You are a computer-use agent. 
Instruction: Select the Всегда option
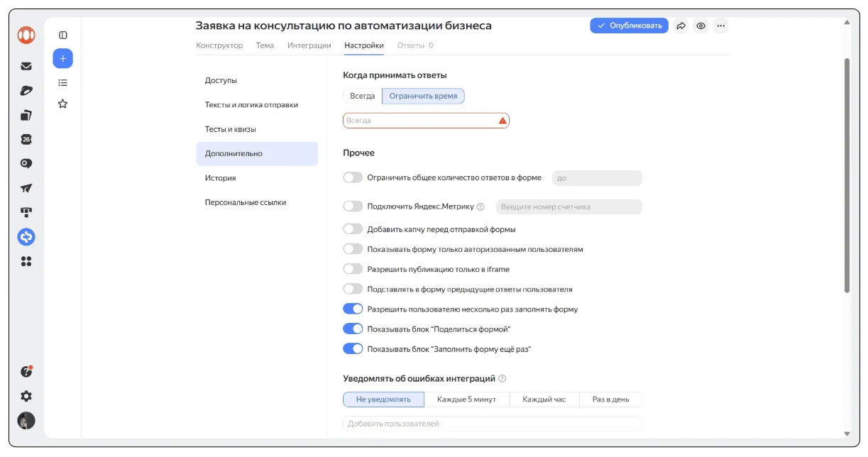coord(363,96)
